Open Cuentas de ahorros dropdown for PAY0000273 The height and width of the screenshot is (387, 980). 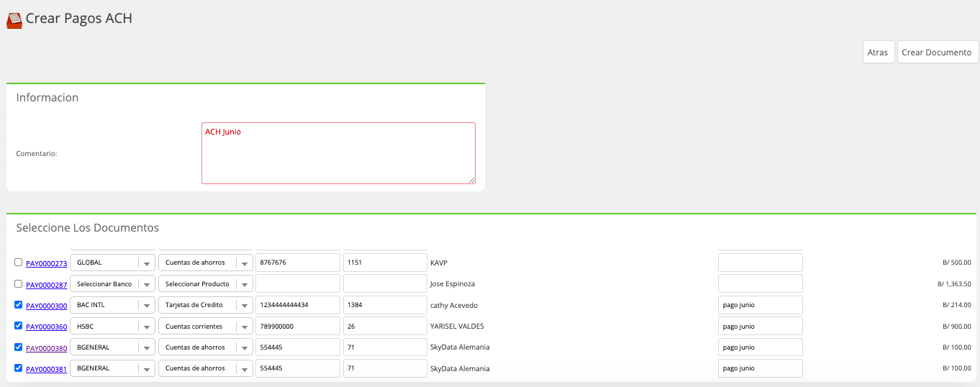point(206,263)
